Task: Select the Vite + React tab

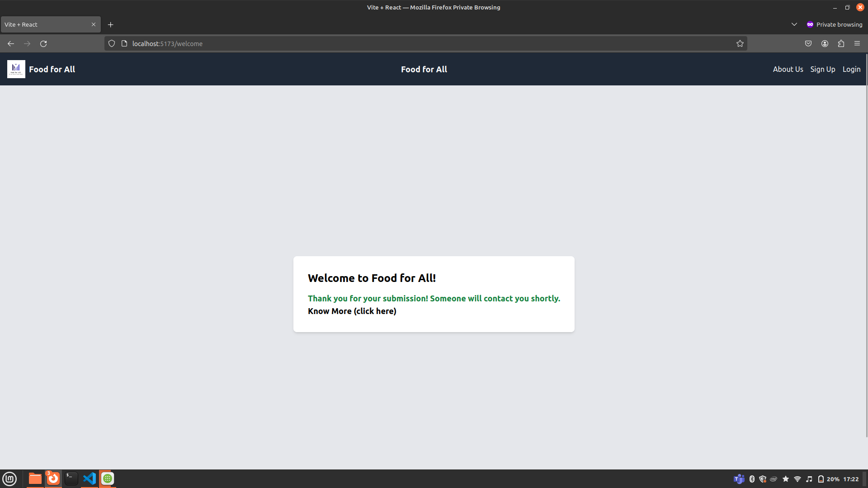Action: coord(45,25)
